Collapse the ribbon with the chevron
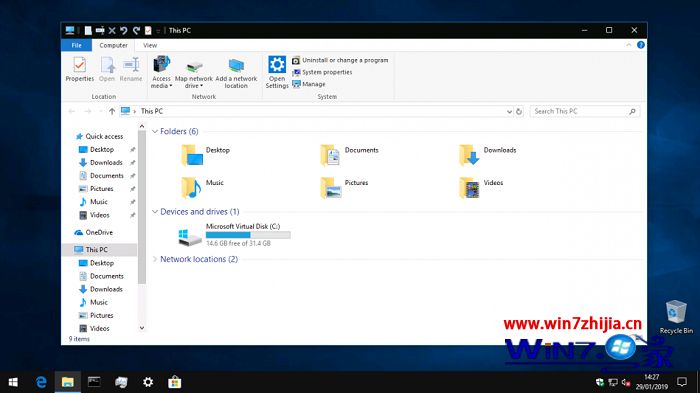 [x=629, y=45]
